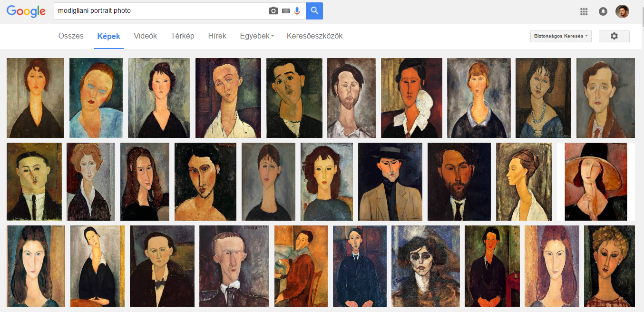The width and height of the screenshot is (644, 312).
Task: Open ninth thumbnail in the bottom row
Action: coord(552,266)
